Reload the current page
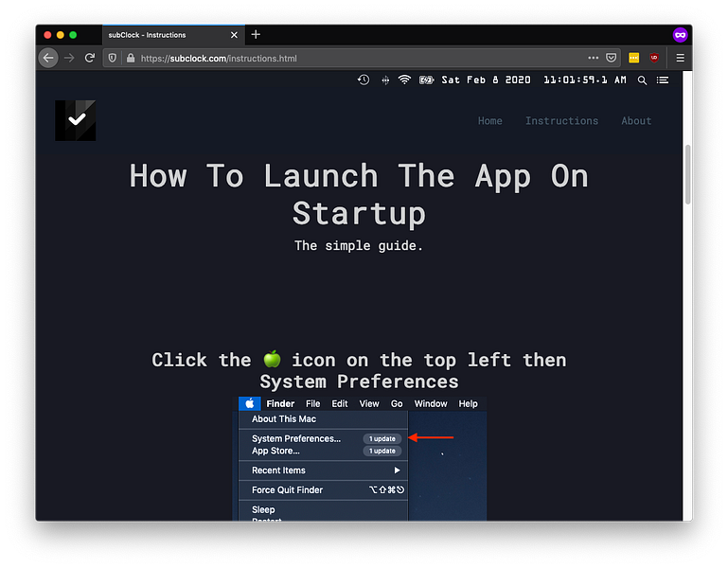 (x=90, y=58)
